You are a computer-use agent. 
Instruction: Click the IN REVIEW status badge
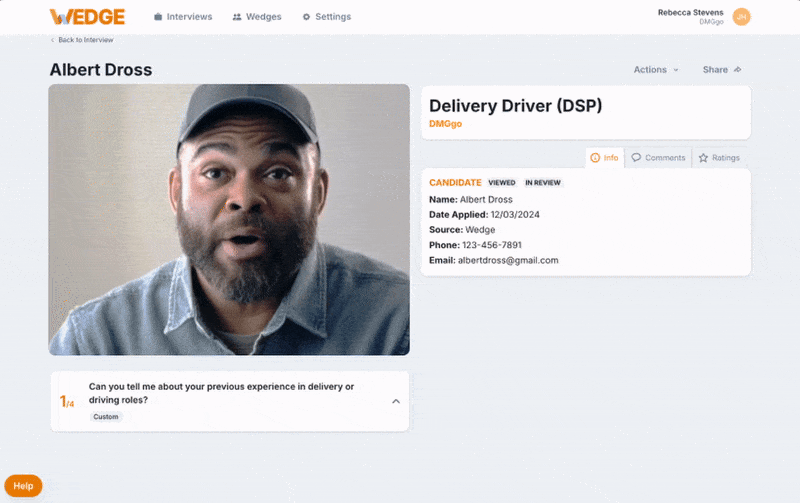click(543, 183)
